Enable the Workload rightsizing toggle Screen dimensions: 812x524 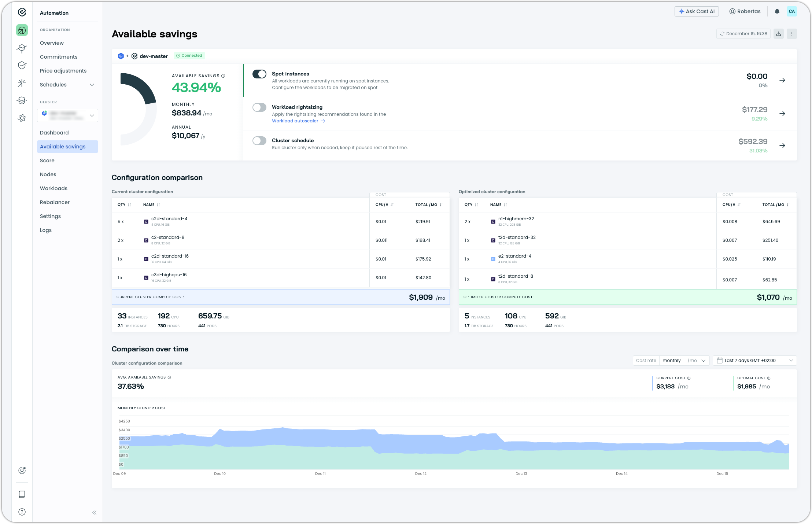(259, 107)
